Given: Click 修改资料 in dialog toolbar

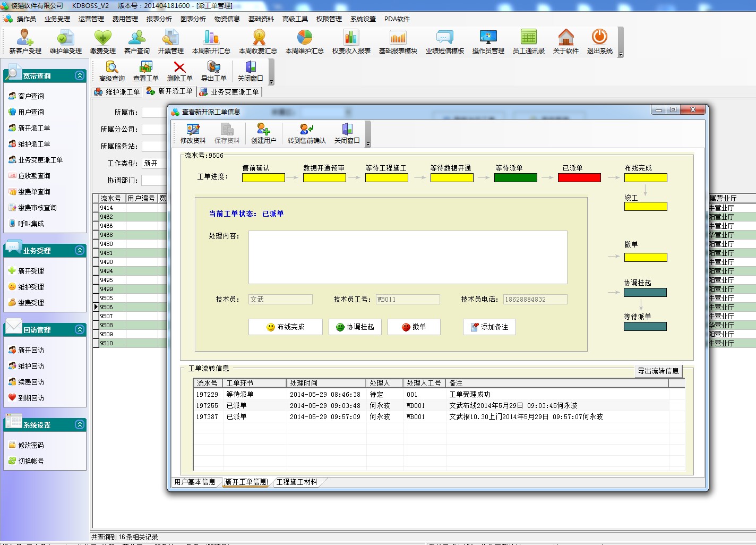Looking at the screenshot, I should coord(193,133).
